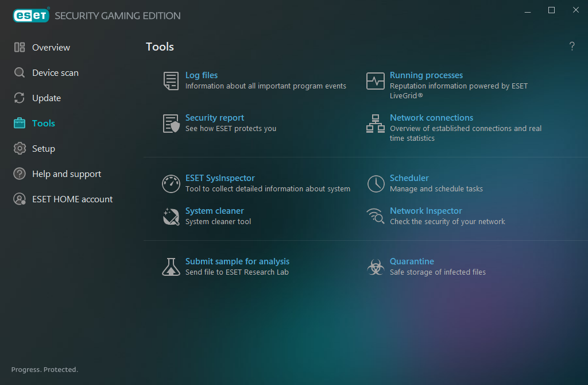Click the Log files document icon
Screen dimensions: 588x385
click(171, 80)
